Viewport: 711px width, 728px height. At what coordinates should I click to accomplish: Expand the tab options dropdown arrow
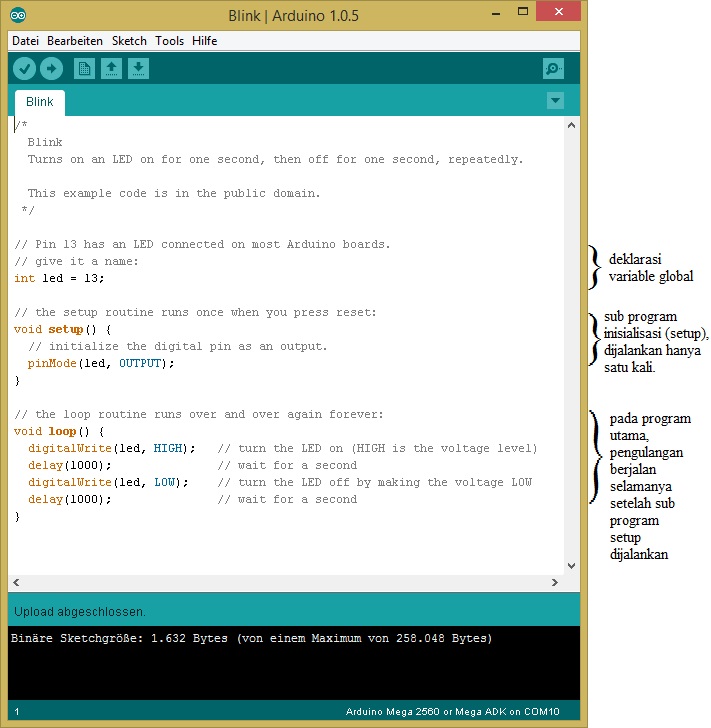tap(556, 100)
